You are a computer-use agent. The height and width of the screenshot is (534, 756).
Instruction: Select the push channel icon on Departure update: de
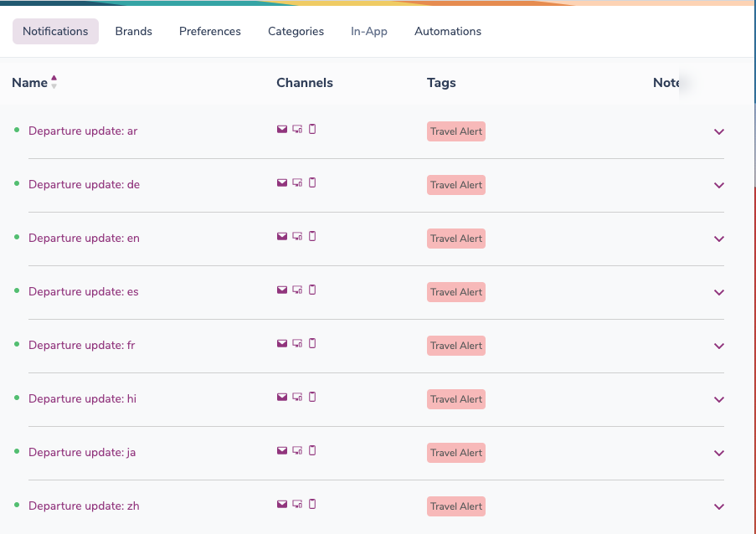pyautogui.click(x=296, y=182)
